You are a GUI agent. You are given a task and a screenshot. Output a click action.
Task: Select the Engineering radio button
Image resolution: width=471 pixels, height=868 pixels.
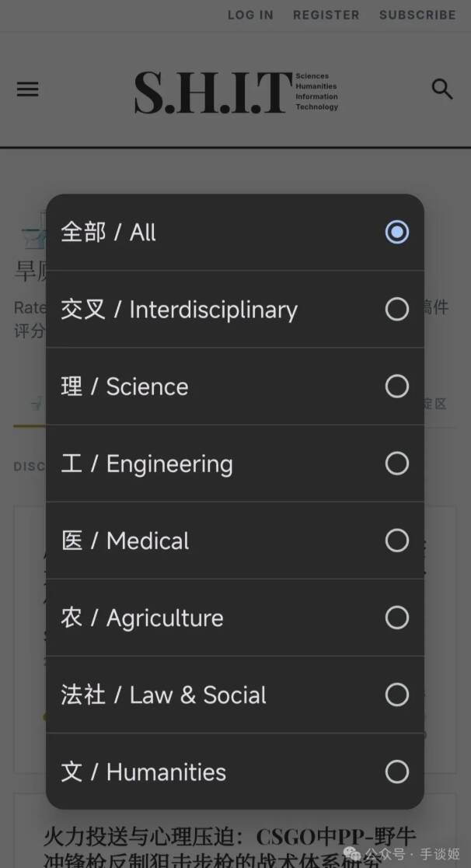(x=396, y=464)
